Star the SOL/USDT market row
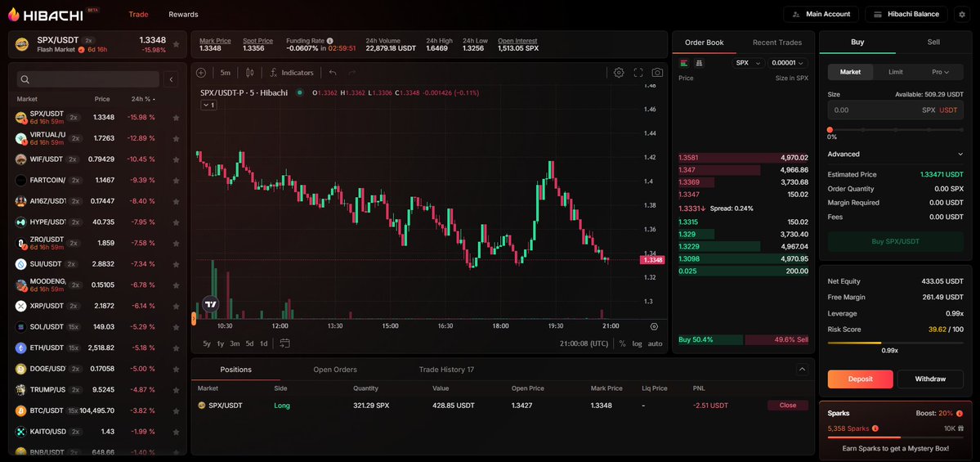This screenshot has width=980, height=462. pos(177,327)
